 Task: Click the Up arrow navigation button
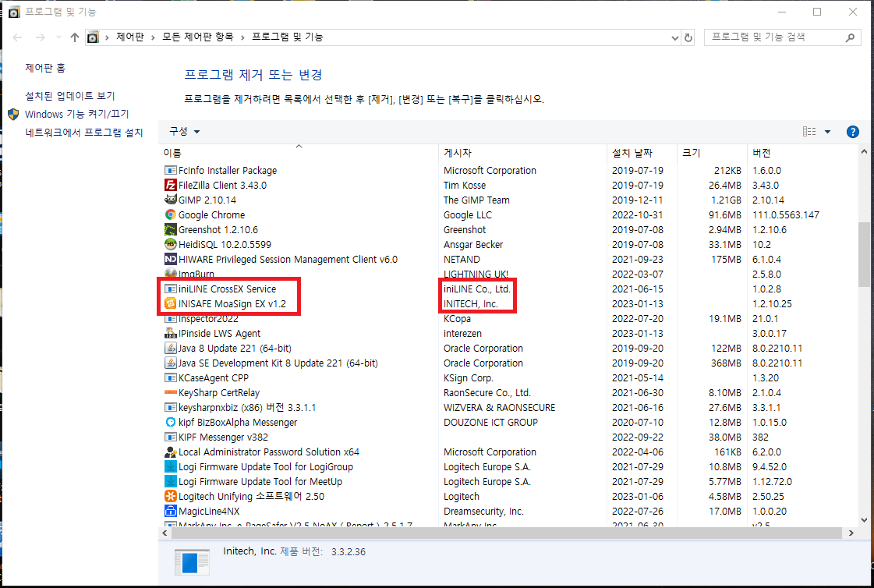[75, 37]
